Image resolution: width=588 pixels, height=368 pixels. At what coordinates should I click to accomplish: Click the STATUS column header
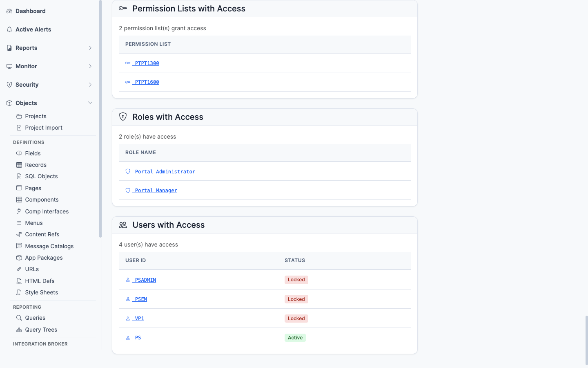295,260
